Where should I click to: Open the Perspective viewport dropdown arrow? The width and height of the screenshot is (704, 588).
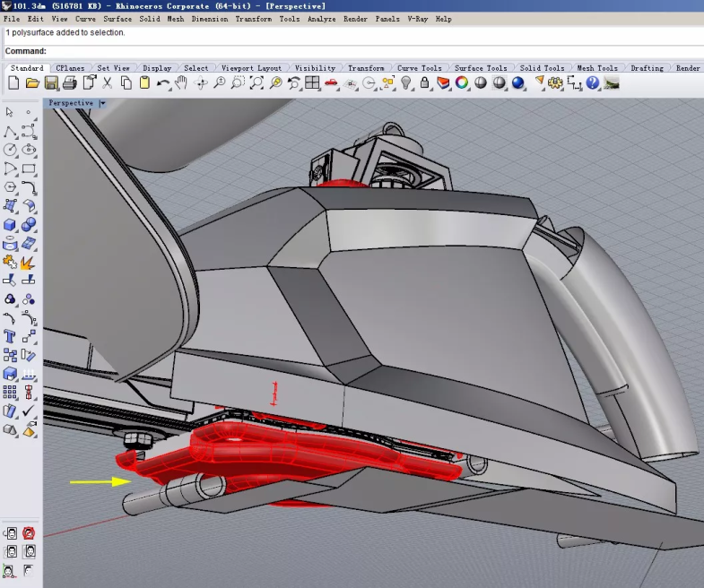(102, 103)
